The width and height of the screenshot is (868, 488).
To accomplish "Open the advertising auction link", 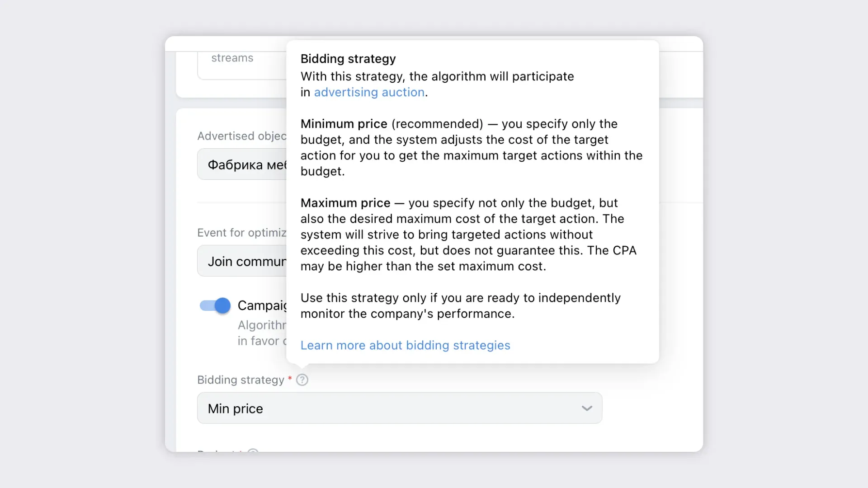I will (x=369, y=92).
